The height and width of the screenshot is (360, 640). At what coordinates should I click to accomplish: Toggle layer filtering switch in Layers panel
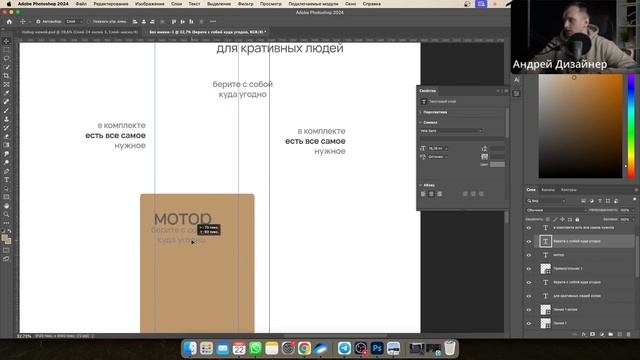tap(634, 200)
